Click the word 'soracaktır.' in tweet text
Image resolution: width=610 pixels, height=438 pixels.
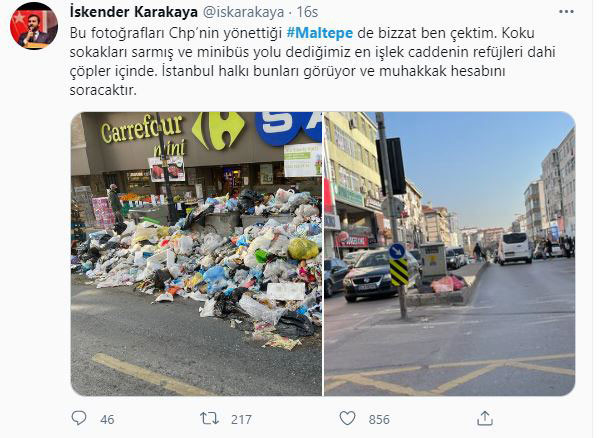[x=103, y=90]
